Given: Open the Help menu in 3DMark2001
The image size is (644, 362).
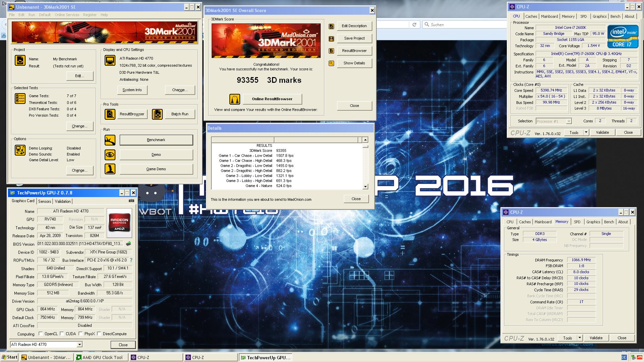Looking at the screenshot, I should tap(104, 15).
